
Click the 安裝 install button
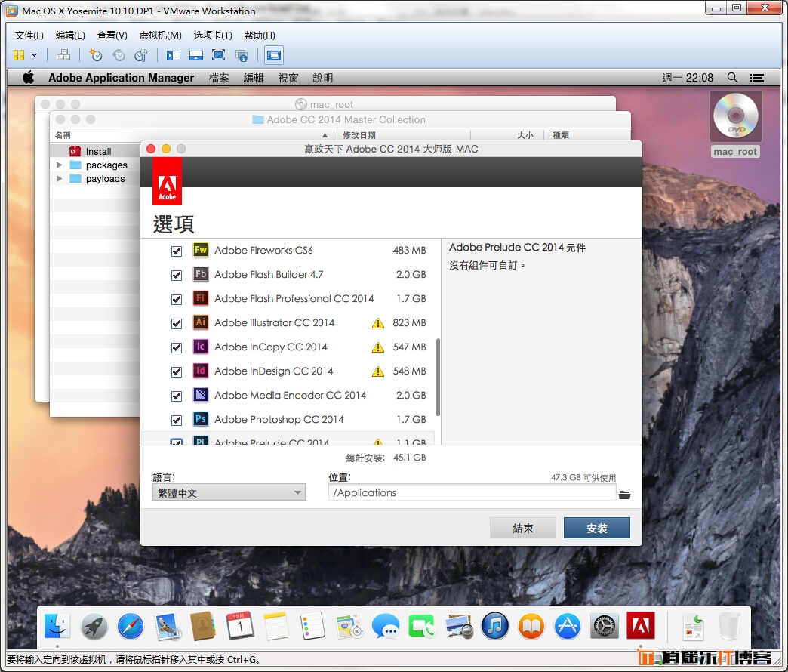596,528
